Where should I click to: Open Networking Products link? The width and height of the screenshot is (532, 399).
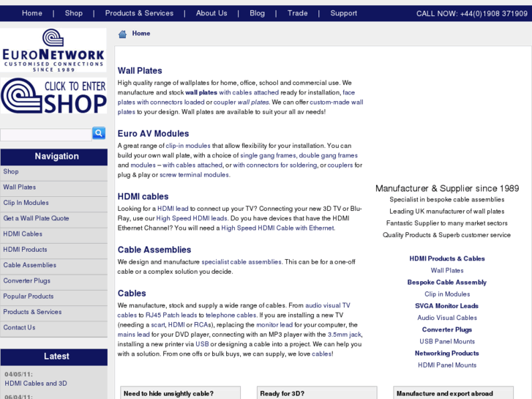click(447, 354)
